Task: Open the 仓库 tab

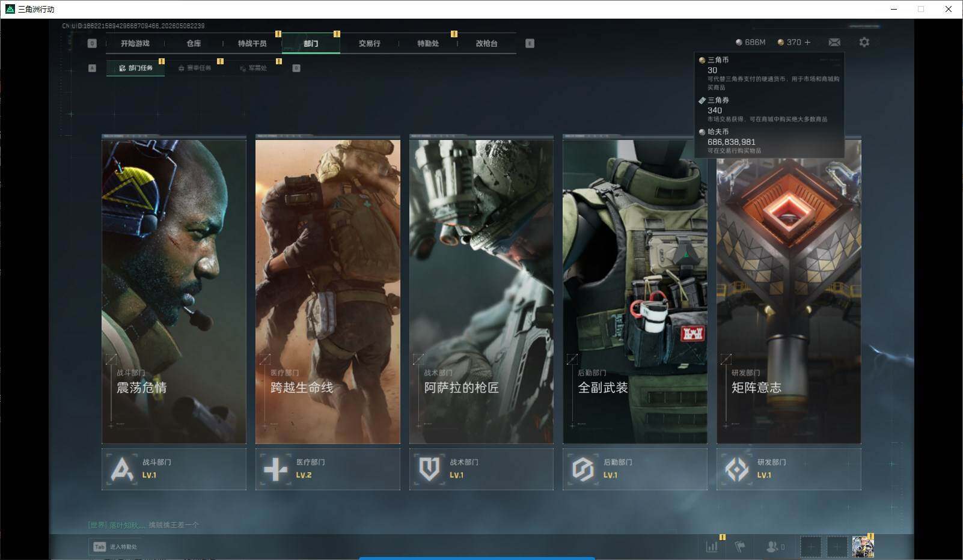Action: [194, 43]
